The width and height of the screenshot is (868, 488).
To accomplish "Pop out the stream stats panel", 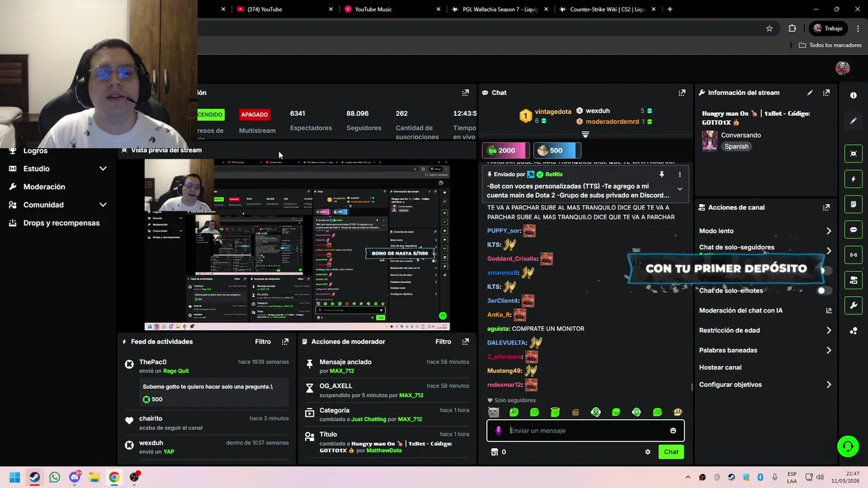I will [465, 93].
